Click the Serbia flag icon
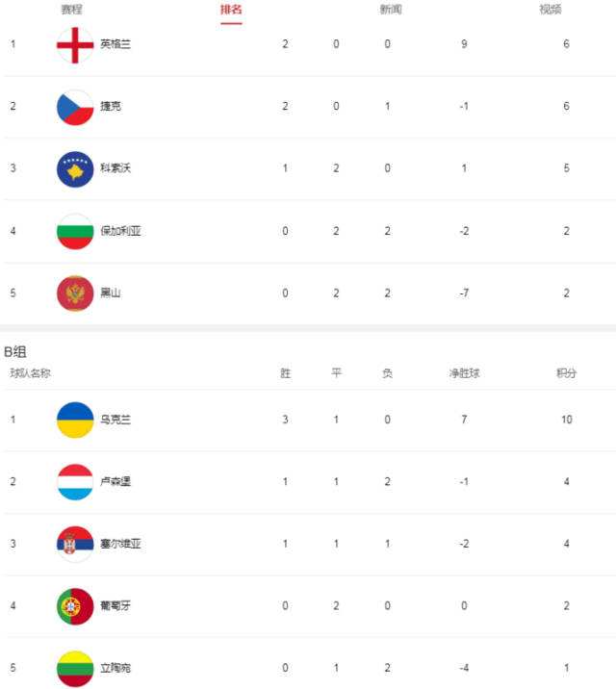 (75, 545)
